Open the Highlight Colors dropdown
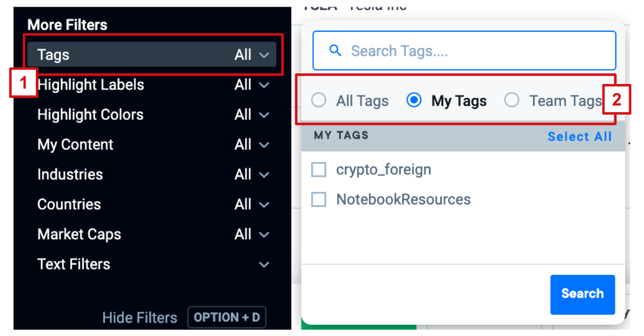Image resolution: width=644 pixels, height=336 pixels. click(x=153, y=115)
